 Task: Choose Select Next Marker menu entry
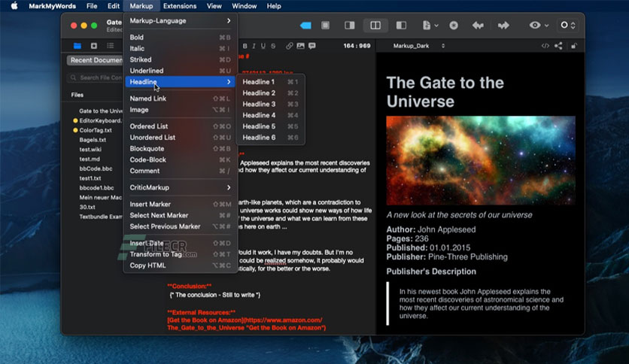click(x=180, y=215)
